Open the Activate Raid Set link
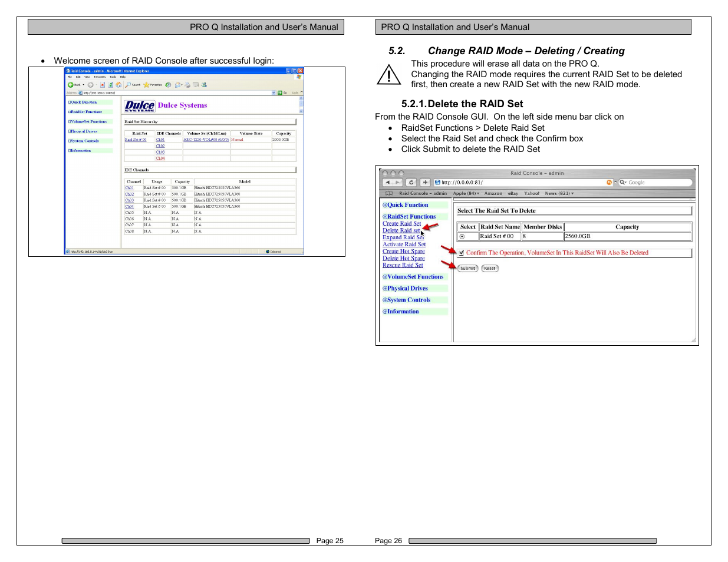Viewport: 728px width, 562px height. [404, 244]
